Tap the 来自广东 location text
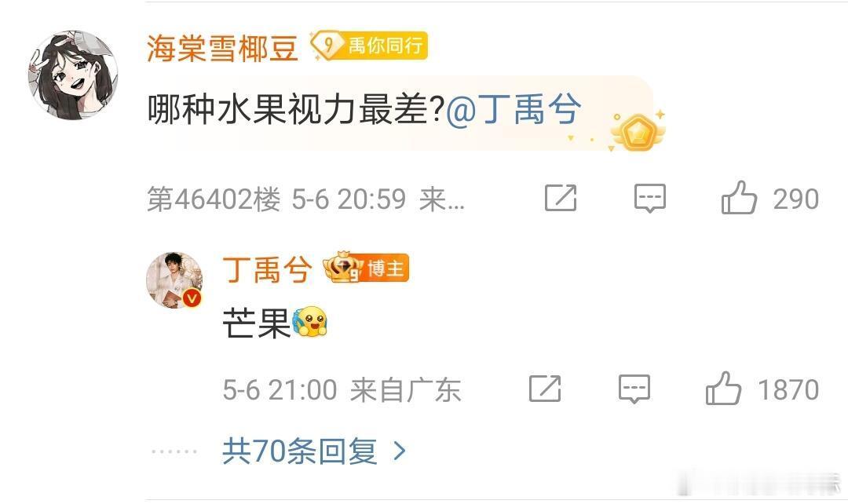 click(405, 390)
